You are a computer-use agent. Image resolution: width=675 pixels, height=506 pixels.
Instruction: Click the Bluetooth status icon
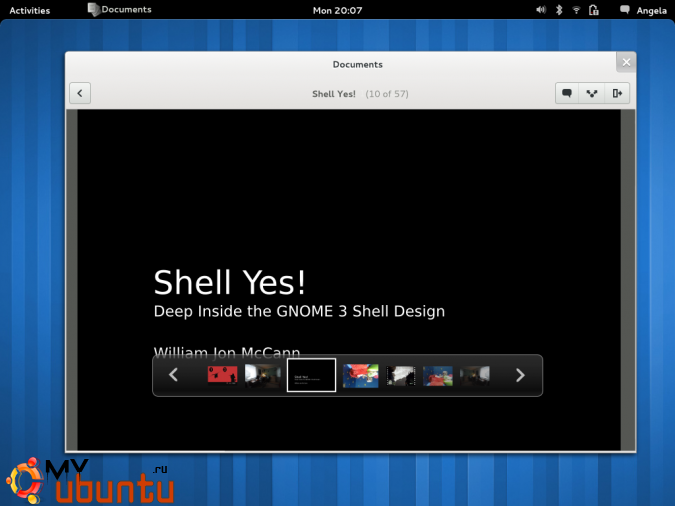point(559,10)
